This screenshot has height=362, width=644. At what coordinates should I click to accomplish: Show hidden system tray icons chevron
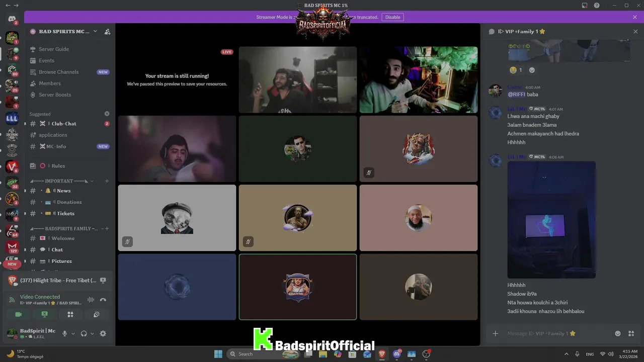[x=567, y=354]
